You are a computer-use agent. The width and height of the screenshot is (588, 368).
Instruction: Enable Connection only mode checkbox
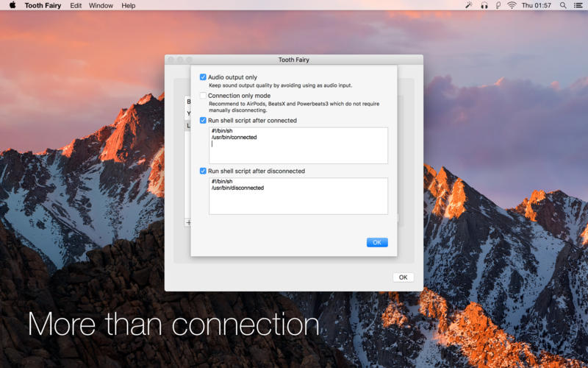pyautogui.click(x=203, y=96)
